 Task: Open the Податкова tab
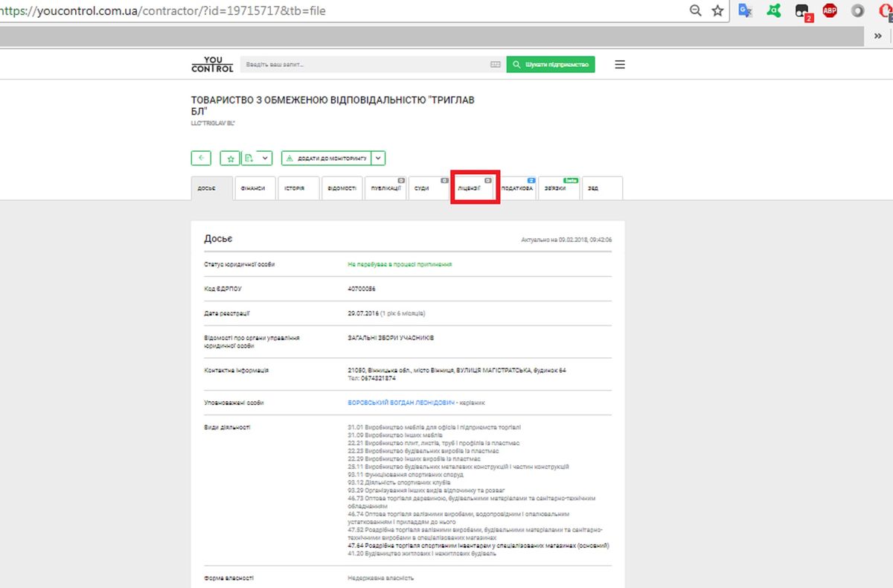click(516, 188)
